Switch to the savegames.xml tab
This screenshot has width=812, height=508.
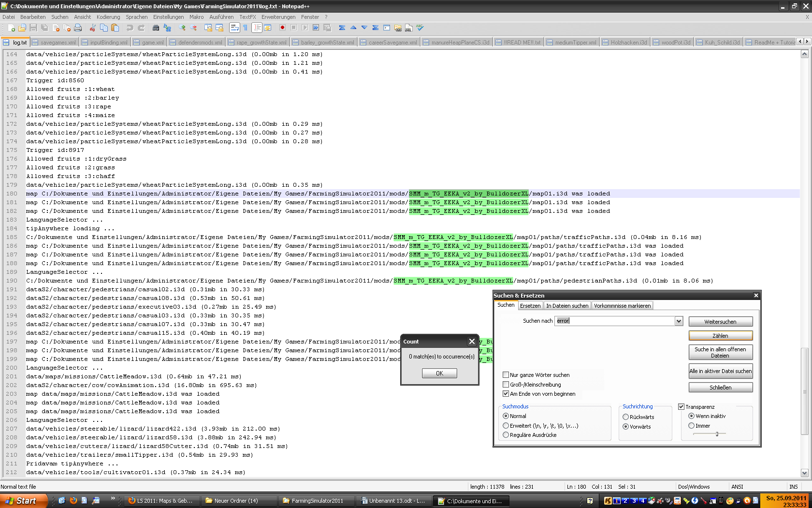[x=54, y=43]
